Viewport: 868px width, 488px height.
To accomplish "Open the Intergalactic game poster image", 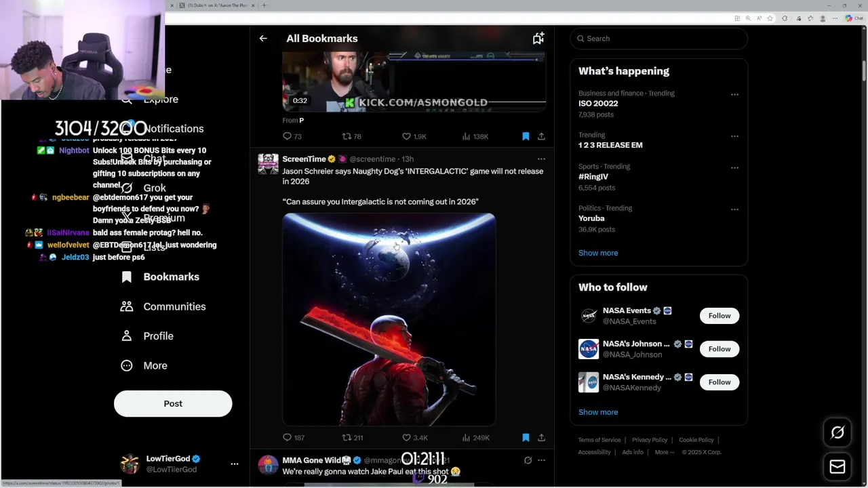I will 389,319.
